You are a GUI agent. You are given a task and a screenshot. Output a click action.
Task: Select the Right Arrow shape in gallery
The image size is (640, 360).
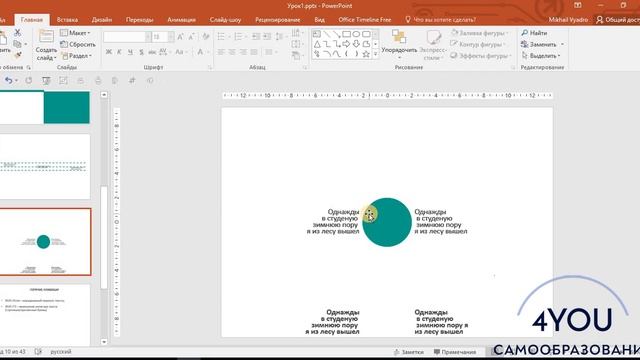pyautogui.click(x=347, y=44)
